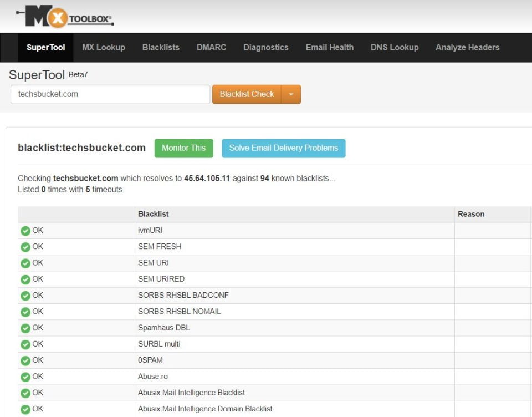Select the DMARC tab

click(x=211, y=48)
